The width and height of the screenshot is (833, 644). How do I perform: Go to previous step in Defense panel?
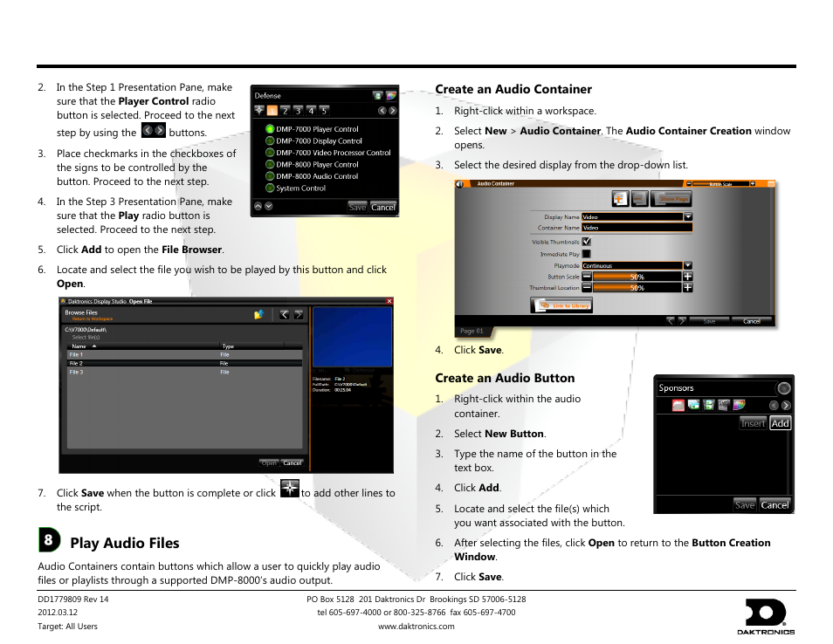[x=382, y=111]
